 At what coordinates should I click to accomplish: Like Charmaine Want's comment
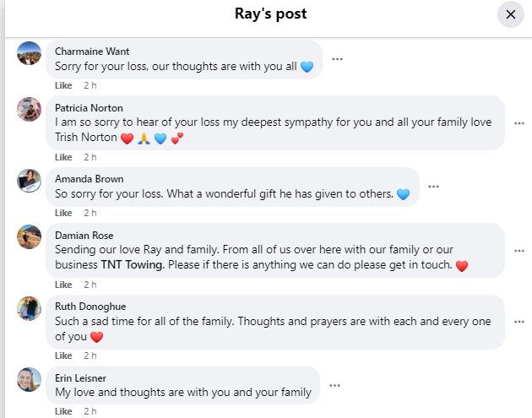[x=63, y=85]
